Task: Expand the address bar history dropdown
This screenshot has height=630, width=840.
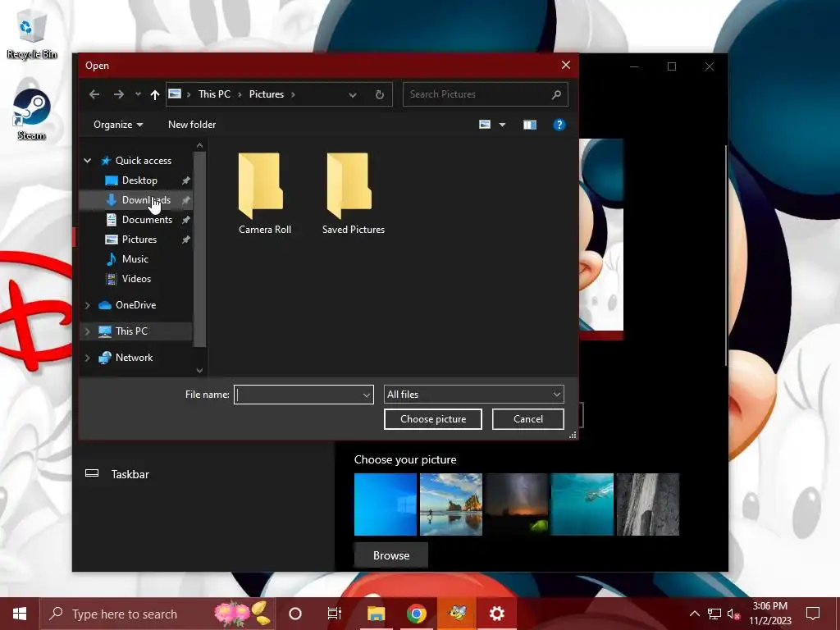Action: click(353, 95)
